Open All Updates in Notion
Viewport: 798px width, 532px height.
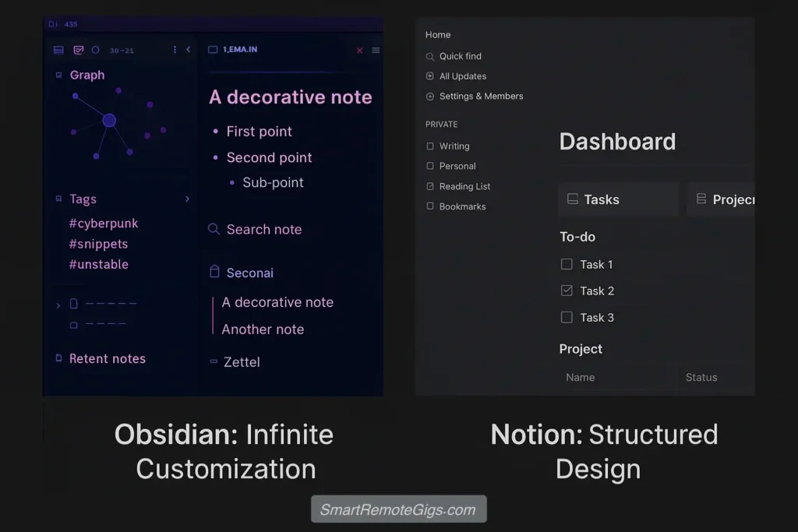(x=463, y=76)
